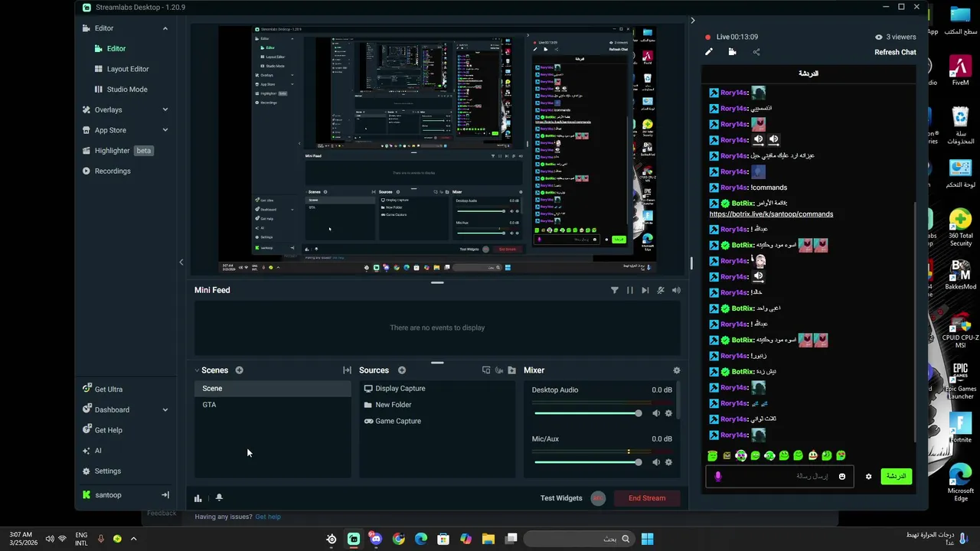Image resolution: width=980 pixels, height=551 pixels.
Task: Open emoji picker in chat input
Action: click(x=842, y=476)
